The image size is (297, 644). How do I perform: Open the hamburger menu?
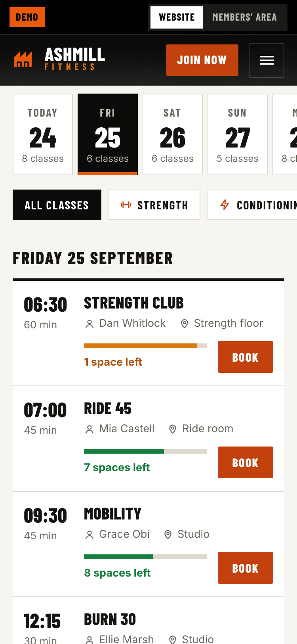[x=267, y=60]
